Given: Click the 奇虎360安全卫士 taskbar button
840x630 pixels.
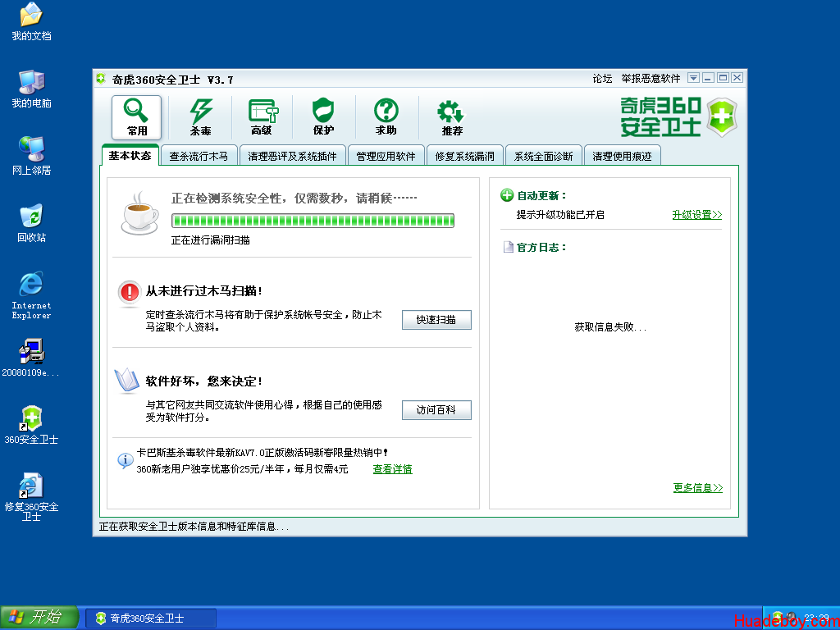Looking at the screenshot, I should pos(151,619).
